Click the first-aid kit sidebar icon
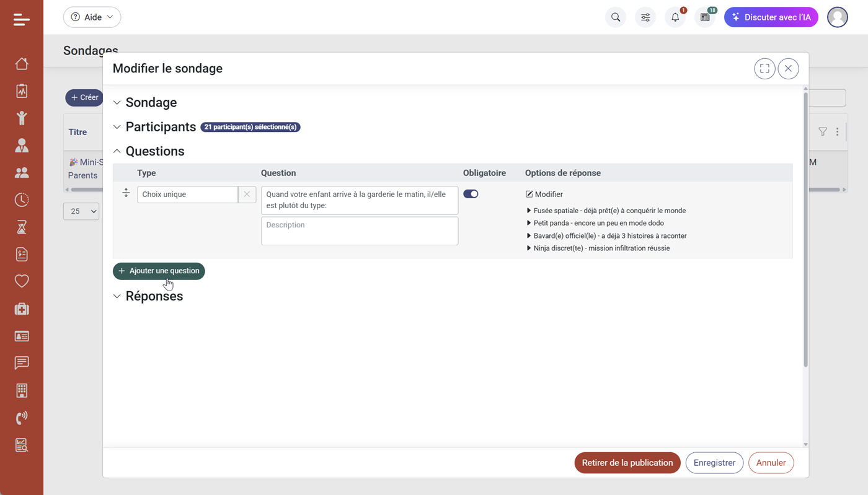Screen dimensions: 868x495 pyautogui.click(x=22, y=309)
